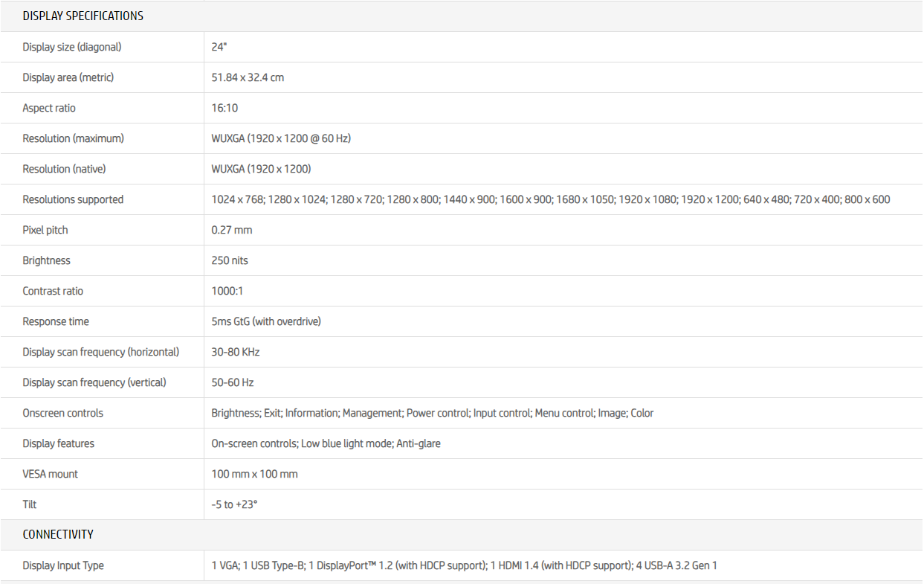Select the native resolution WUXGA (1920 x 1200) value
This screenshot has height=584, width=924.
(261, 169)
